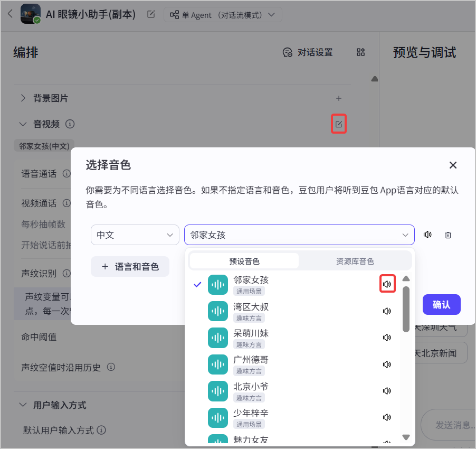Open the 邻家女孩 voice dropdown
The height and width of the screenshot is (449, 476).
(299, 235)
